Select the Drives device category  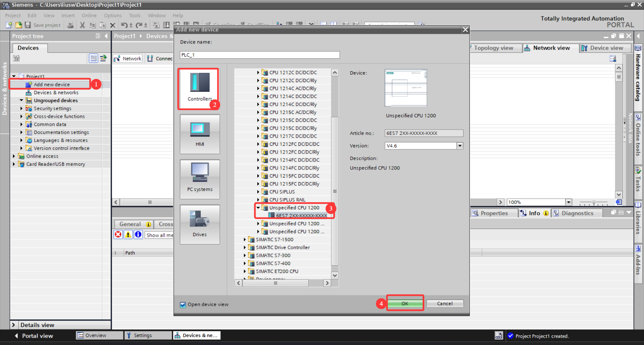click(200, 224)
